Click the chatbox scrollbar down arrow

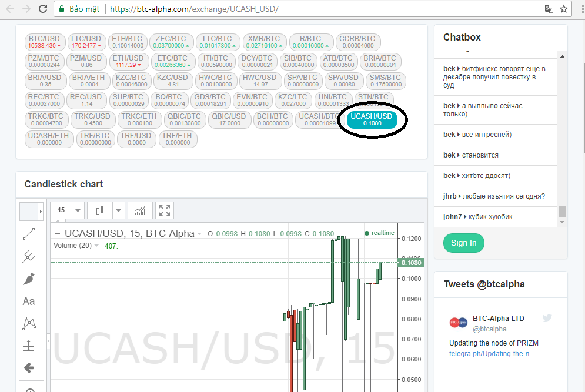pyautogui.click(x=562, y=222)
